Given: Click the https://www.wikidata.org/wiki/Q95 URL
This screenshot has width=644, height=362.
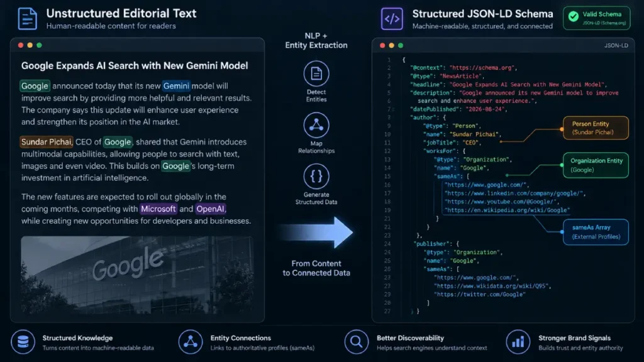Looking at the screenshot, I should click(492, 286).
